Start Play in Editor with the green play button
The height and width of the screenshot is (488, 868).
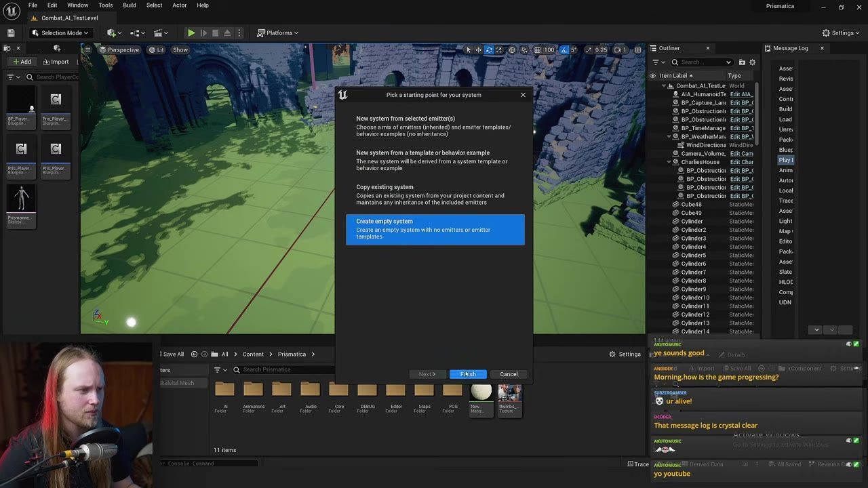pyautogui.click(x=191, y=33)
